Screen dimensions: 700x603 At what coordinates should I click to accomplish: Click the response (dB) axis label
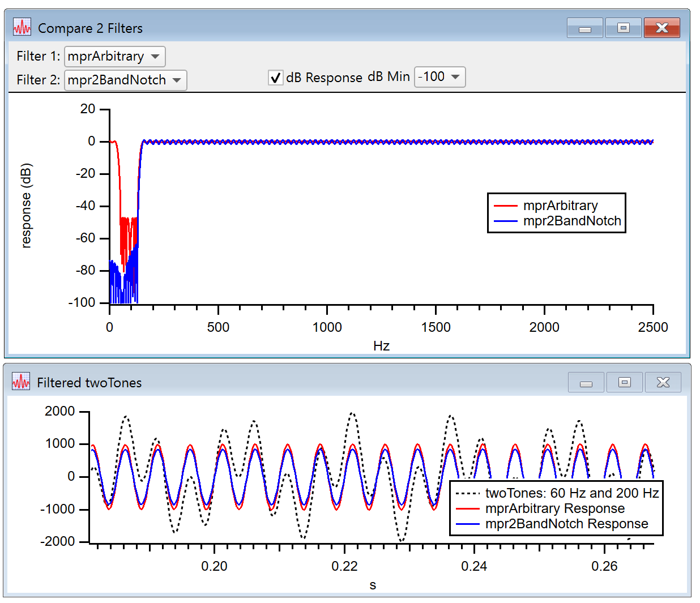click(x=27, y=206)
